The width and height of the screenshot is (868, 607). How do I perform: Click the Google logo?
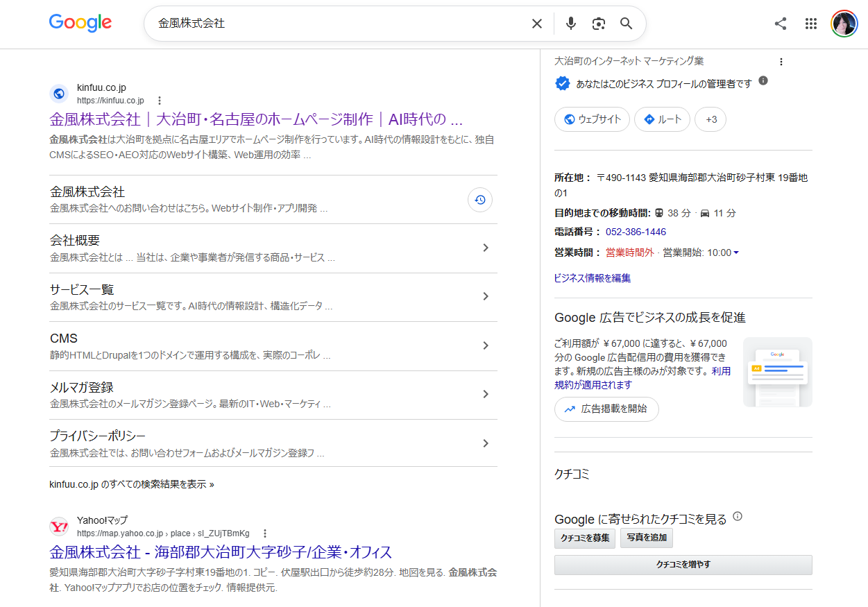(80, 23)
